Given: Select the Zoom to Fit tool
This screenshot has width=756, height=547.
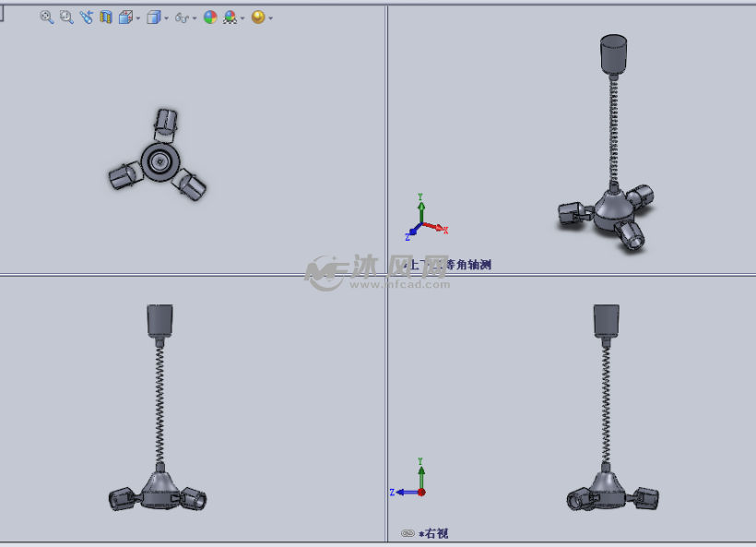Looking at the screenshot, I should point(45,17).
